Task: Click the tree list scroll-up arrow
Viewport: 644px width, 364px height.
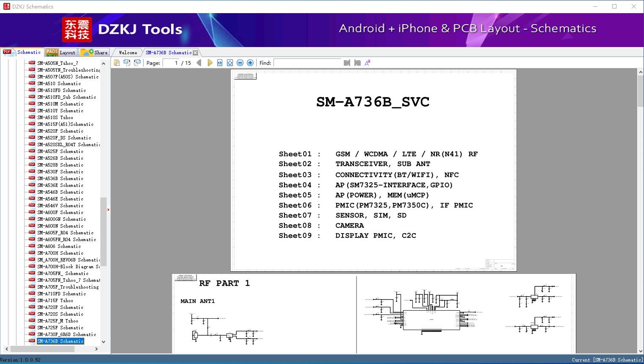Action: (103, 63)
